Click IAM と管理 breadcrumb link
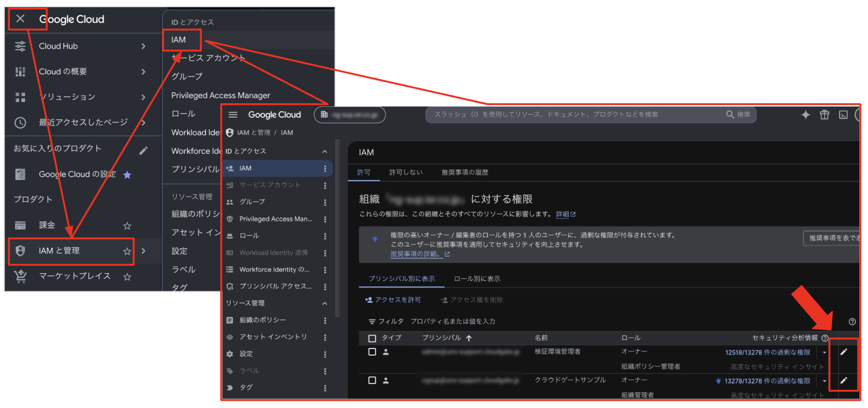 click(x=254, y=133)
